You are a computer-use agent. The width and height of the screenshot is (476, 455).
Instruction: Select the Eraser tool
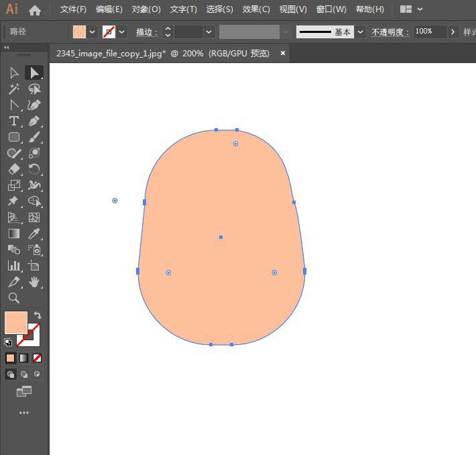(13, 169)
